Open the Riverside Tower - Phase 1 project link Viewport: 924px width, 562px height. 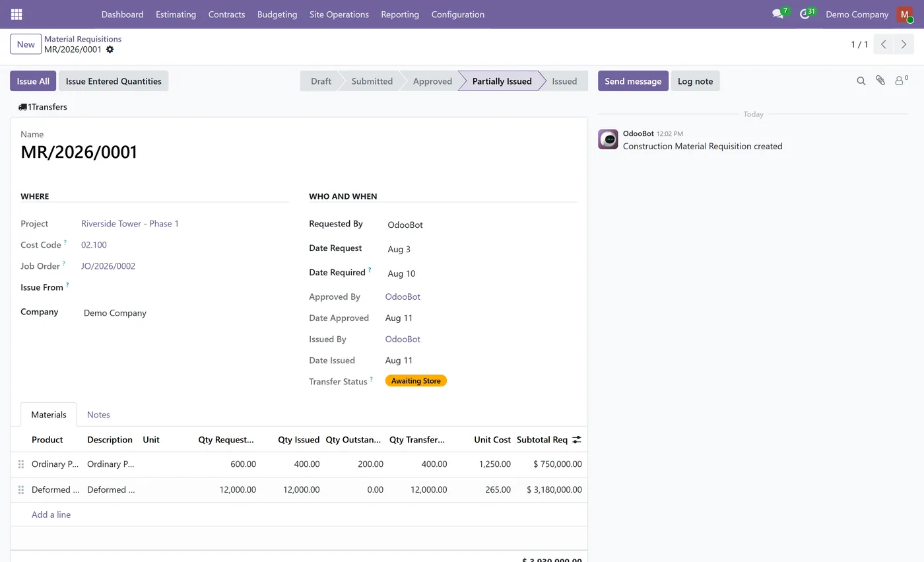click(130, 224)
